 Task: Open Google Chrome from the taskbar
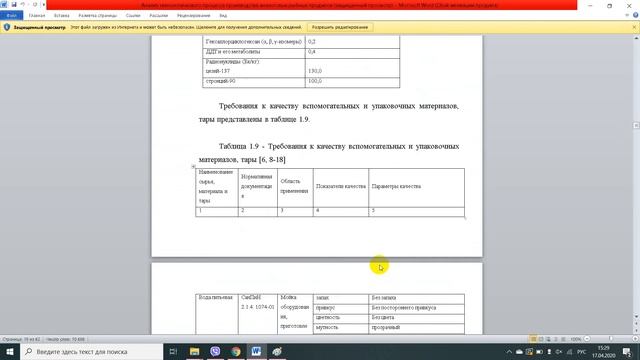pos(236,351)
